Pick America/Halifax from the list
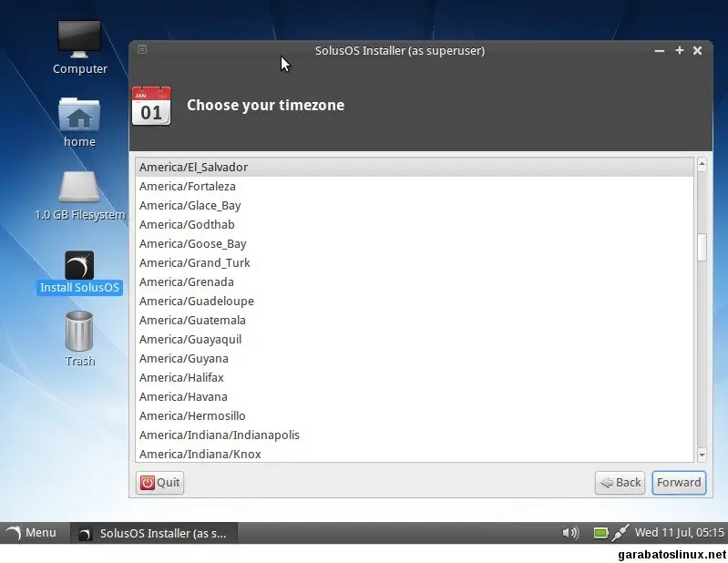This screenshot has height=563, width=728. tap(415, 377)
